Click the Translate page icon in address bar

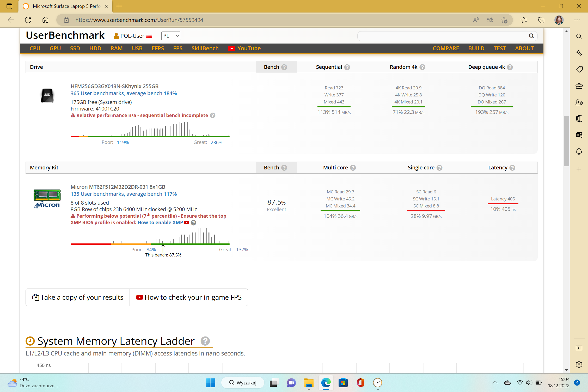coord(490,20)
